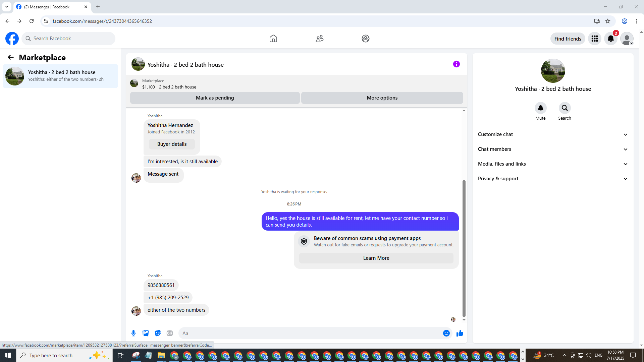Search in conversation magnifier icon

pyautogui.click(x=565, y=108)
